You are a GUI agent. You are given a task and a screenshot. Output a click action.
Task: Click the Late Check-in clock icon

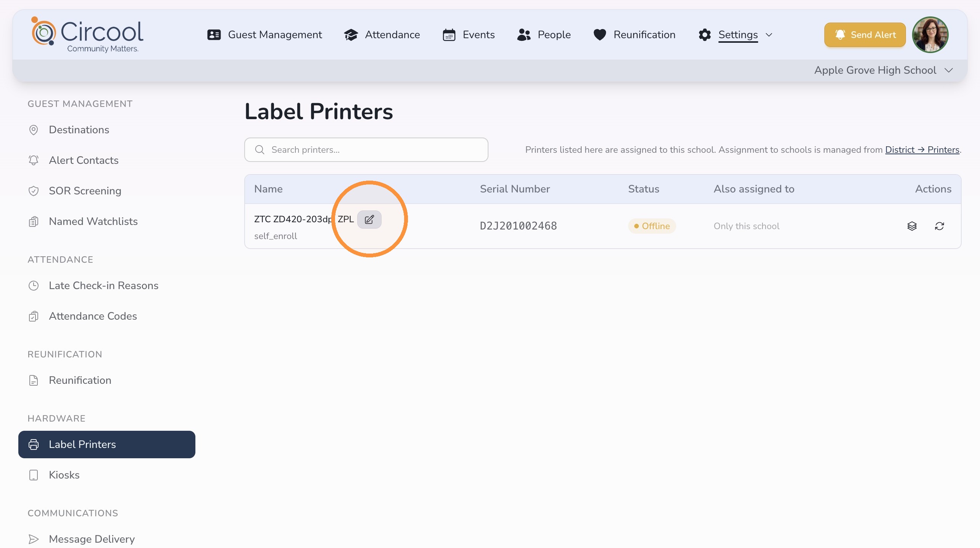pos(34,286)
